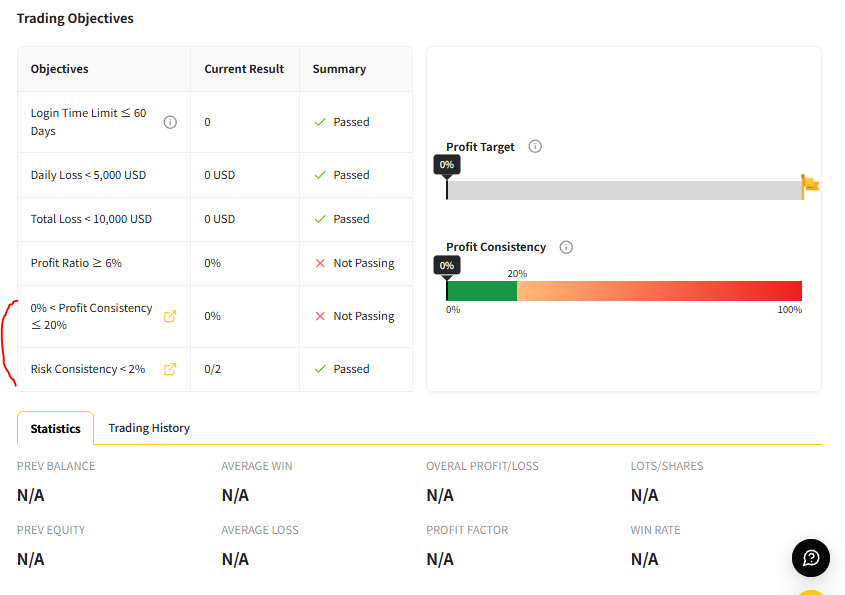Screen dimensions: 845x595
Task: Click the Profit Target goal flag
Action: [x=810, y=186]
